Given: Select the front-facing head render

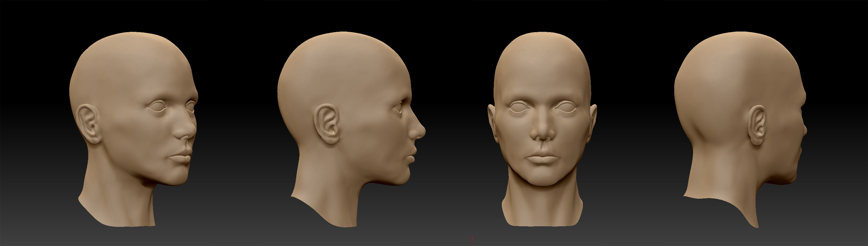Looking at the screenshot, I should (x=542, y=129).
